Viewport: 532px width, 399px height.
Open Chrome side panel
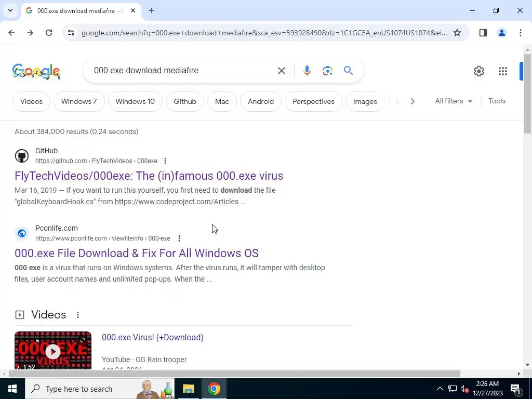tap(483, 33)
